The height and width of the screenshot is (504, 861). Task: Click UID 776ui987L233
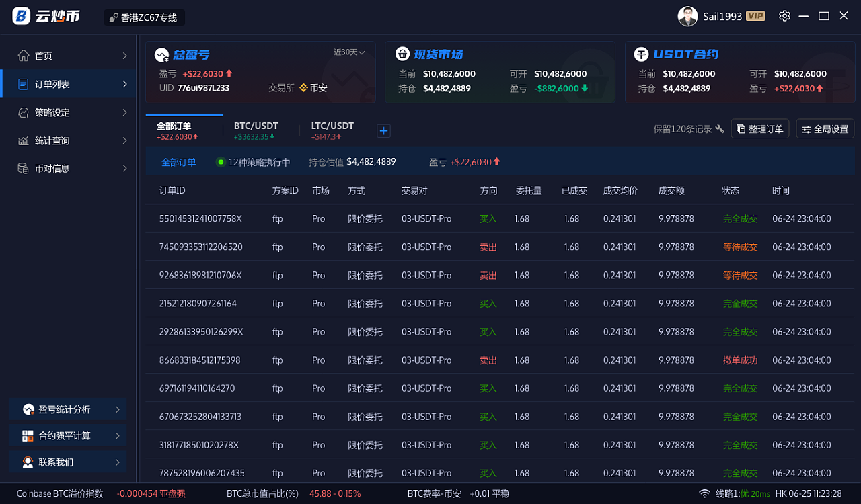[x=194, y=88]
